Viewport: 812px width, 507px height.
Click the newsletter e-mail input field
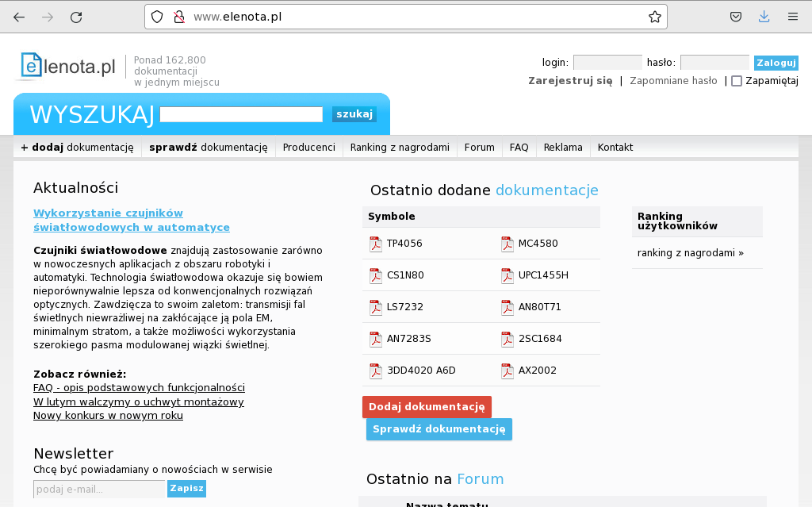(98, 489)
